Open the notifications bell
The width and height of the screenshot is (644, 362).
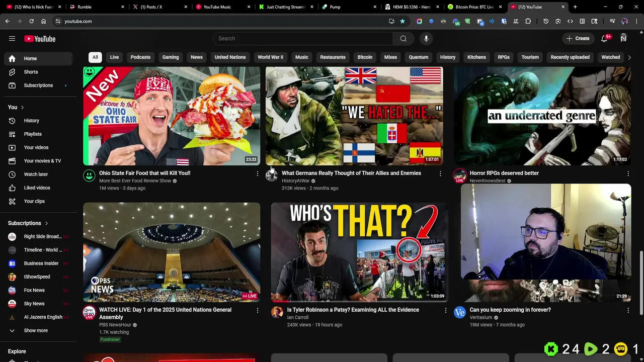604,39
